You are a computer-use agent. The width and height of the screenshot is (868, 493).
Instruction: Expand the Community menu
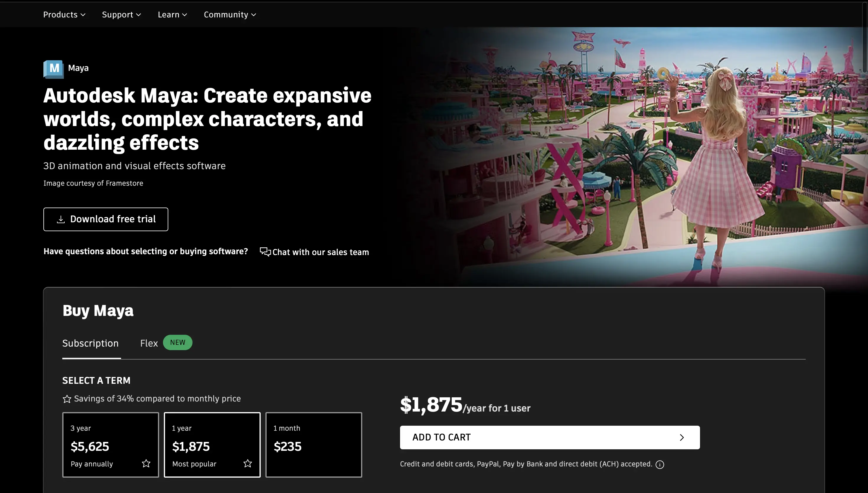pyautogui.click(x=230, y=14)
